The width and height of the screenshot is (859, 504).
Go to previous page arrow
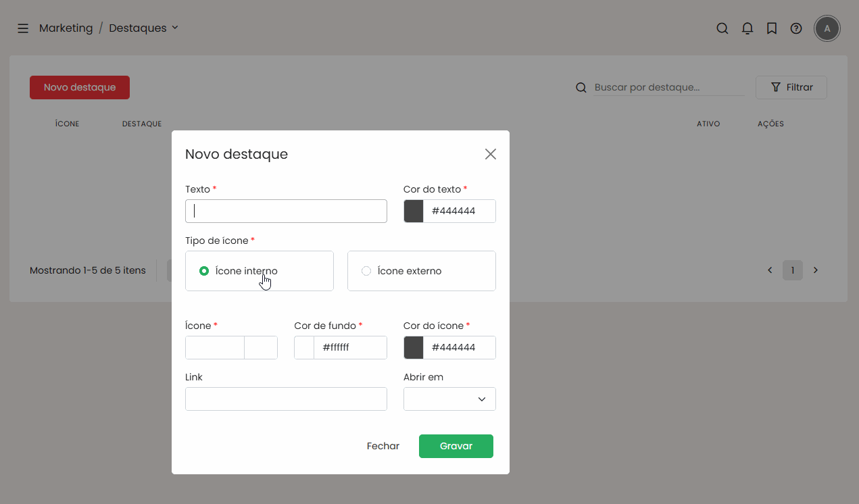(x=770, y=270)
